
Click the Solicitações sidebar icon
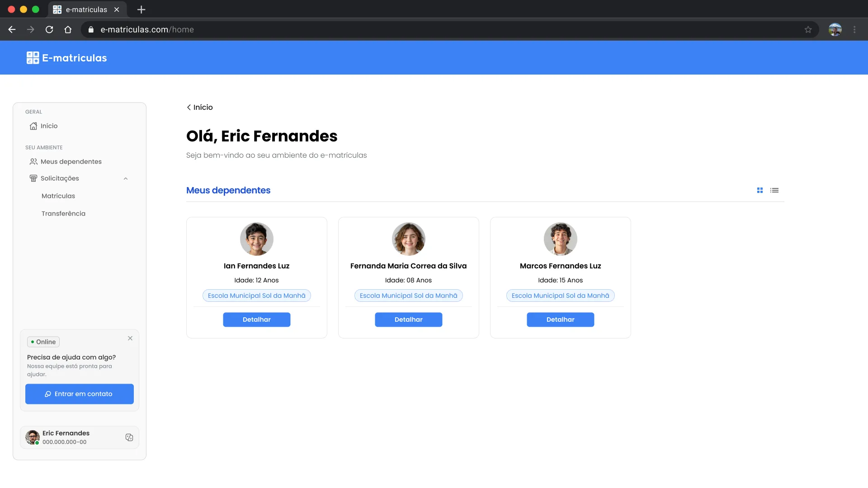[33, 178]
